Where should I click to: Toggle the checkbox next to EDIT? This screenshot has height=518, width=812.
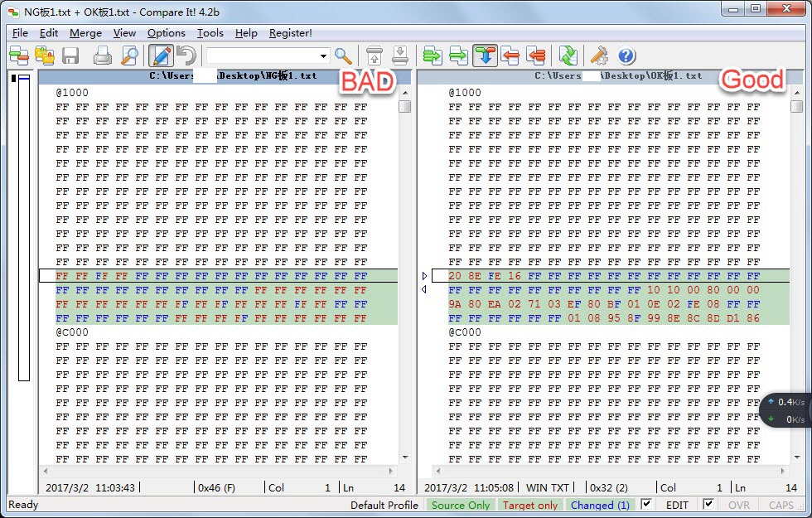pyautogui.click(x=645, y=504)
